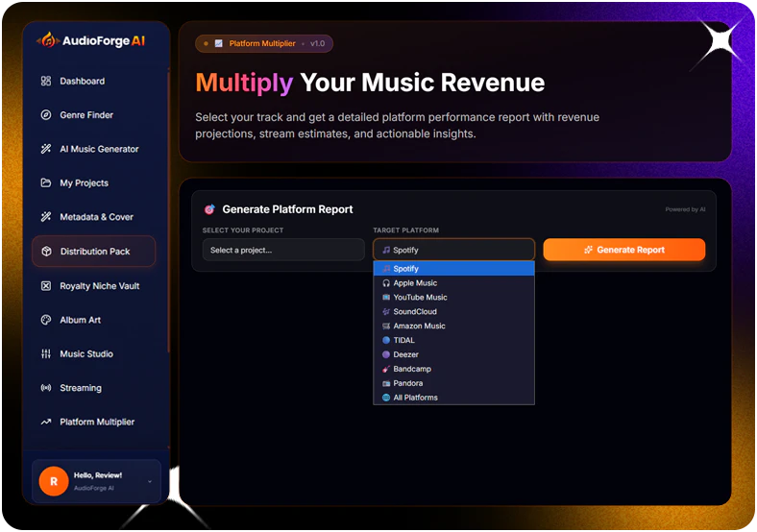Click the Hello, Review! profile card

pyautogui.click(x=96, y=481)
